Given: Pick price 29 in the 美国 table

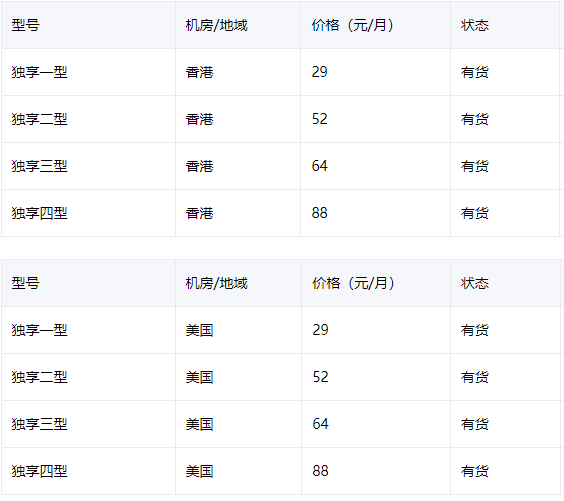Looking at the screenshot, I should [320, 330].
